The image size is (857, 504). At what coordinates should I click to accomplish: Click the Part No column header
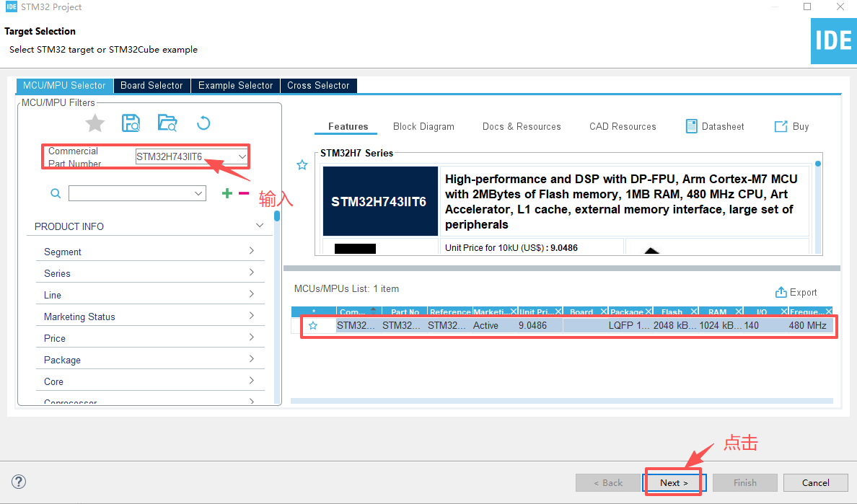click(x=405, y=311)
